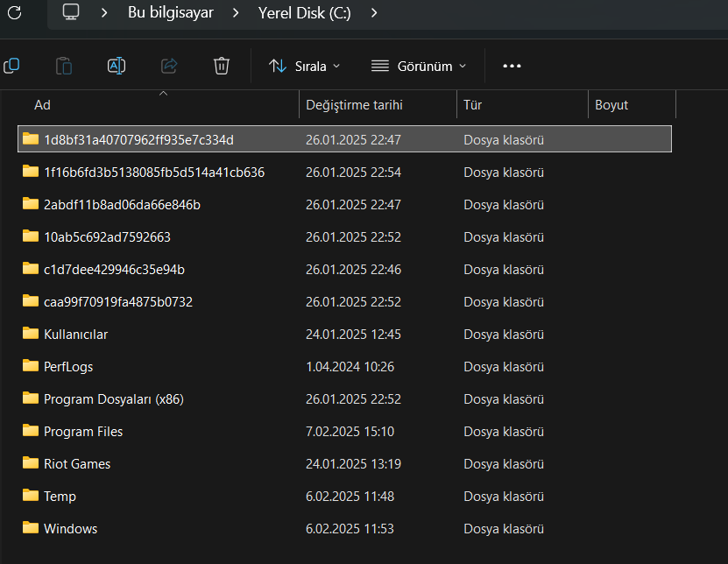Click folder icon of 2abdf11b8ad06da66e846b
Image resolution: width=728 pixels, height=564 pixels.
pyautogui.click(x=31, y=204)
